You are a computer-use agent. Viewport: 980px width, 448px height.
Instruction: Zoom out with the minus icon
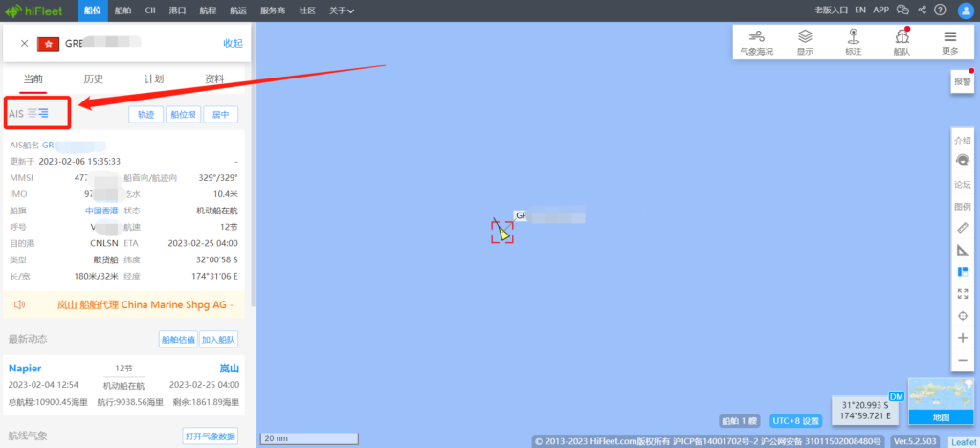pyautogui.click(x=963, y=361)
